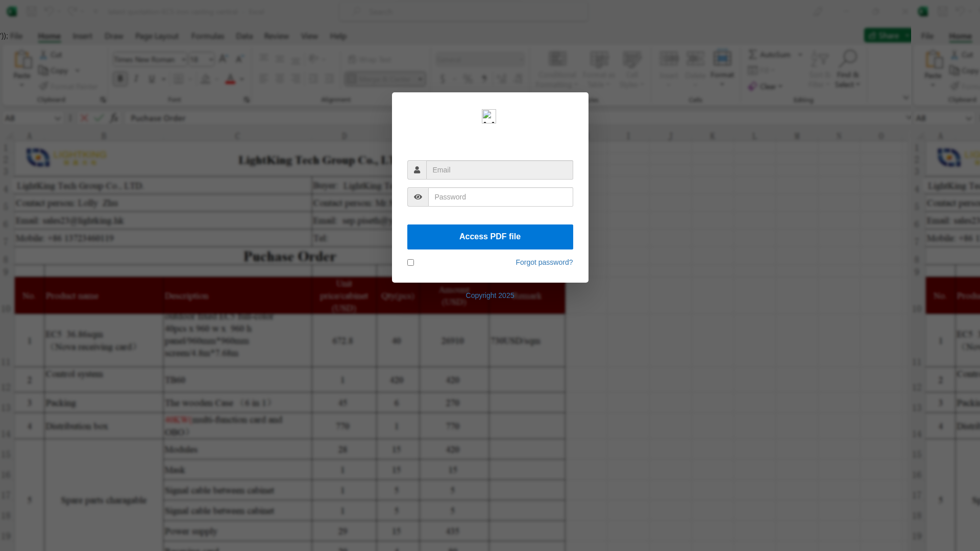980x551 pixels.
Task: Click the broken logo image in the login dialog
Action: (x=489, y=116)
